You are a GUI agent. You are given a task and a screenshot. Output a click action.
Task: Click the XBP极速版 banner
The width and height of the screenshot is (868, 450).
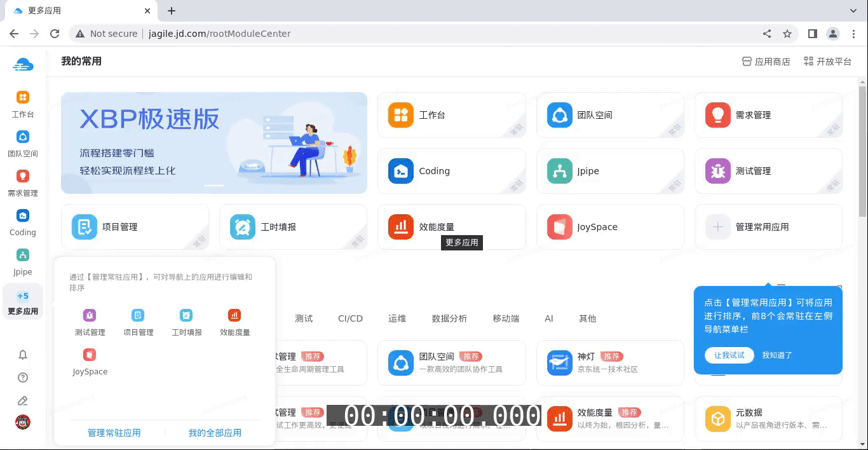[214, 143]
